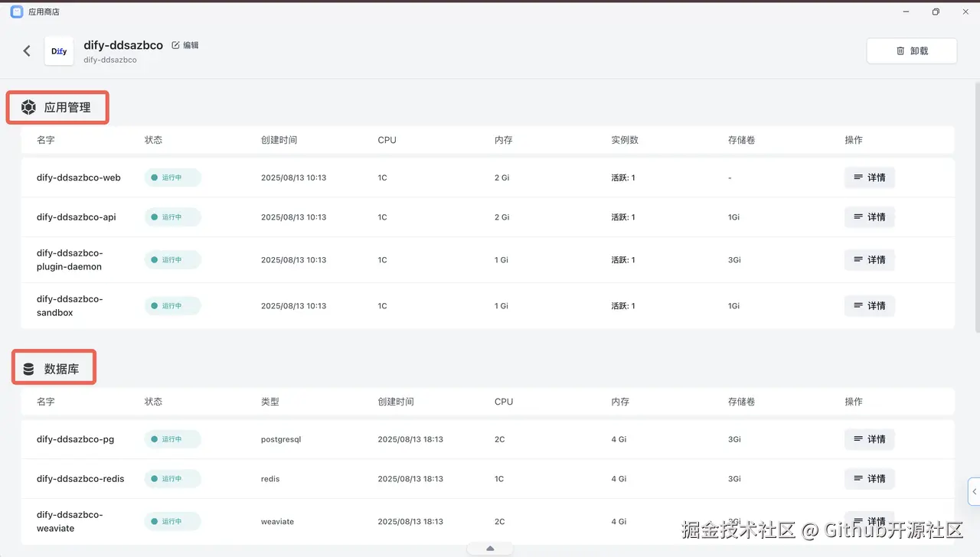
Task: Click the 运行中 status badge for dify-ddsazbco-api
Action: click(172, 217)
